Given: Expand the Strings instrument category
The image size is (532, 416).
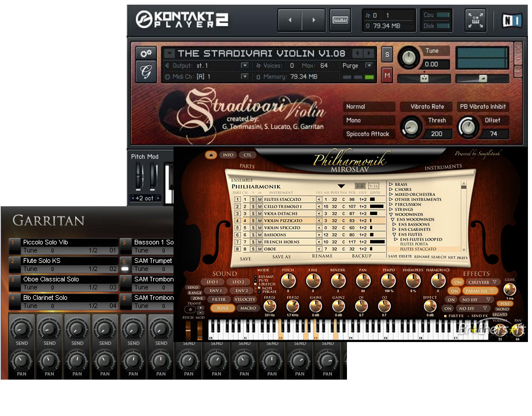Looking at the screenshot, I should (x=391, y=210).
